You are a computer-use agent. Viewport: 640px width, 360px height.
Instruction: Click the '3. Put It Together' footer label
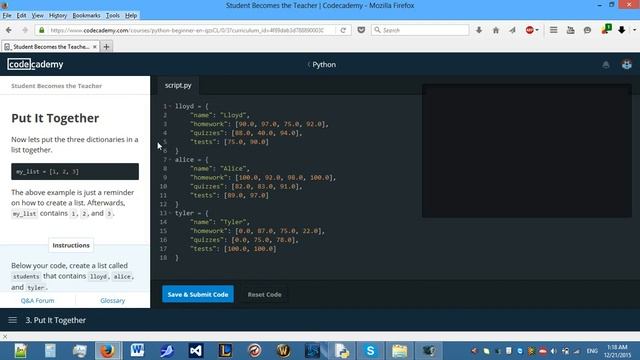(56, 320)
